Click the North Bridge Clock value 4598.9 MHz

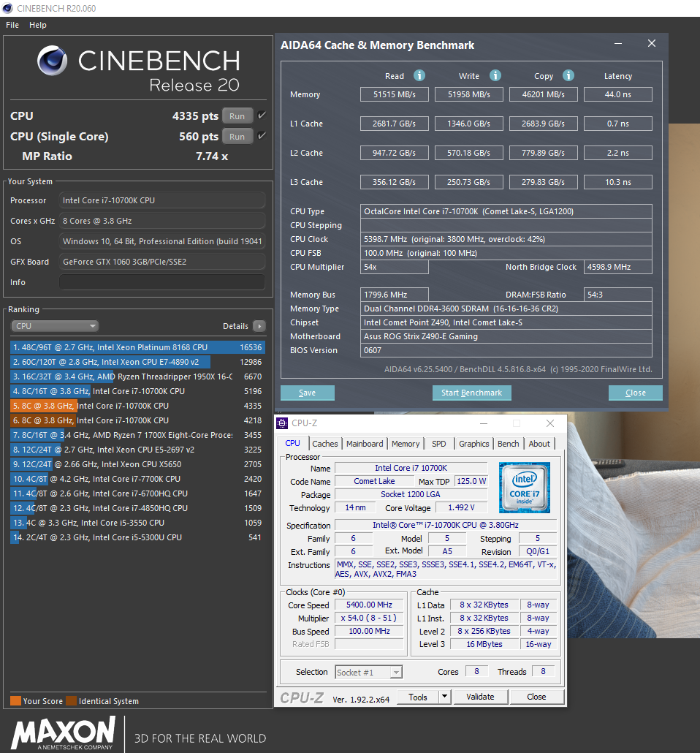[618, 267]
